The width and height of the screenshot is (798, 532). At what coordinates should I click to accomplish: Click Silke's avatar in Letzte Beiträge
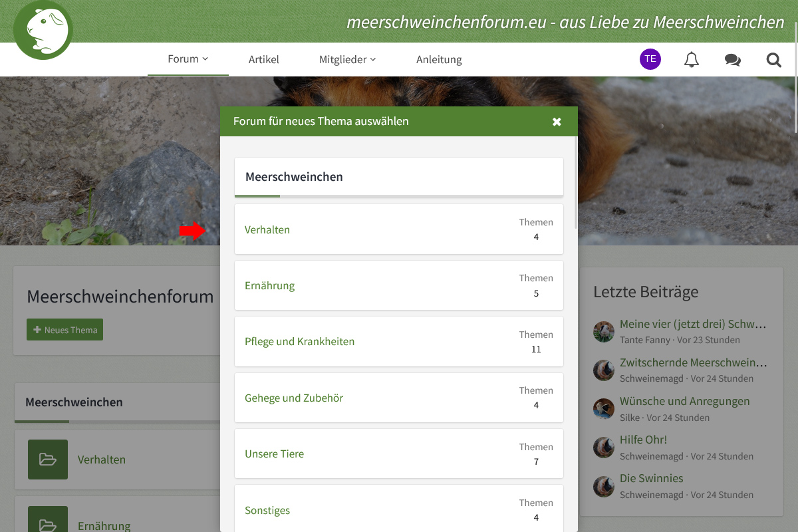(x=604, y=409)
